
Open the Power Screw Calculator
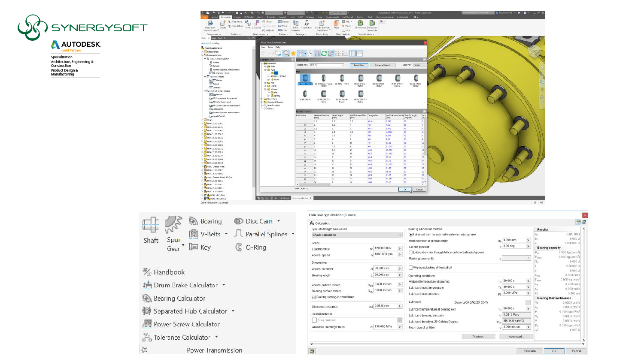pos(185,324)
